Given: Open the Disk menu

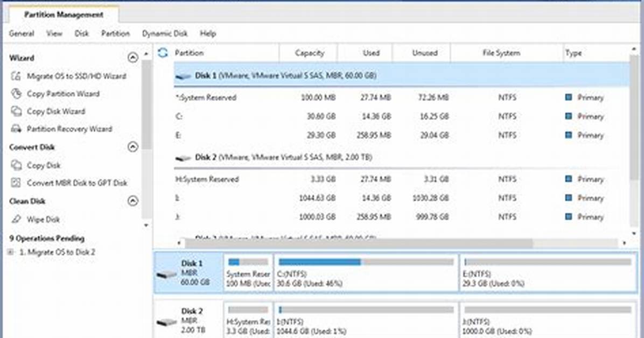Looking at the screenshot, I should 81,34.
